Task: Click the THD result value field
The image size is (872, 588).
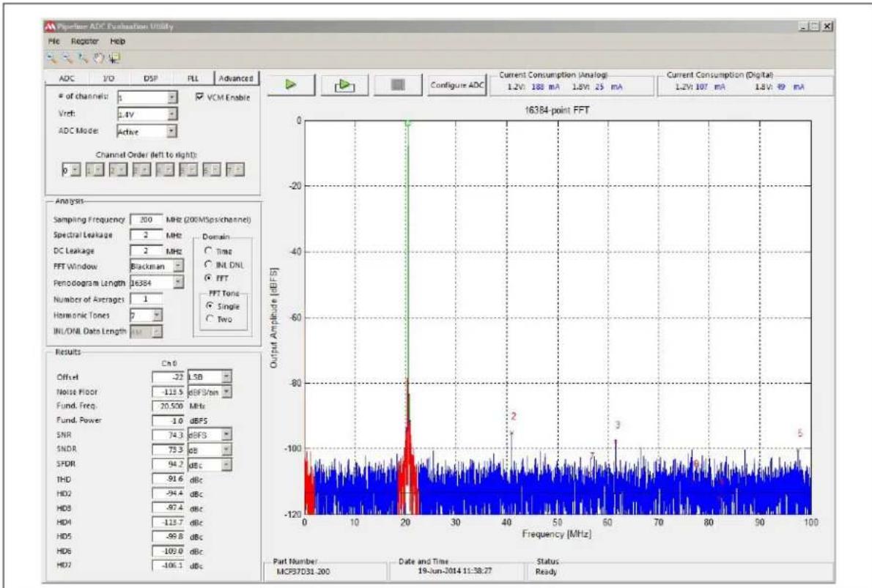Action: point(169,479)
